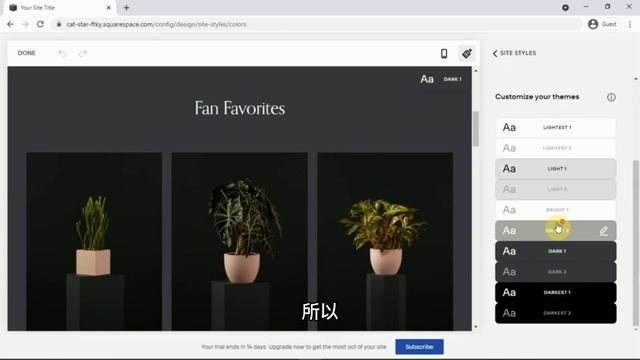The width and height of the screenshot is (640, 360).
Task: Click the Customize your themes heading
Action: click(x=537, y=97)
